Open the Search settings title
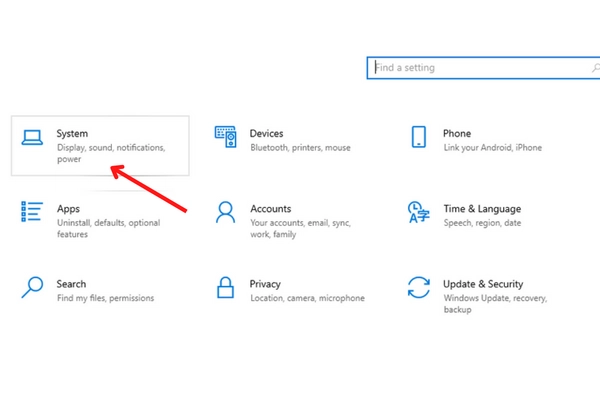 71,284
